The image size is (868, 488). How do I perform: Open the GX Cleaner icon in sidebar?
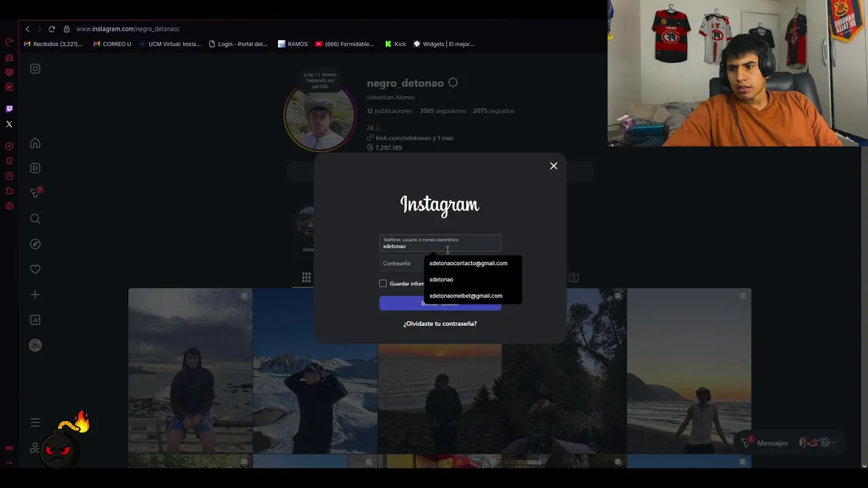click(9, 58)
